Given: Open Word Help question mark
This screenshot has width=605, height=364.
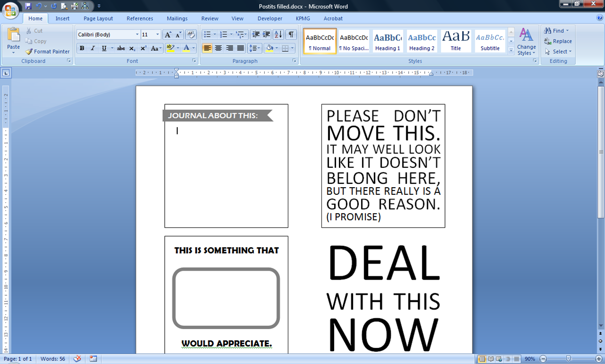Looking at the screenshot, I should point(599,18).
